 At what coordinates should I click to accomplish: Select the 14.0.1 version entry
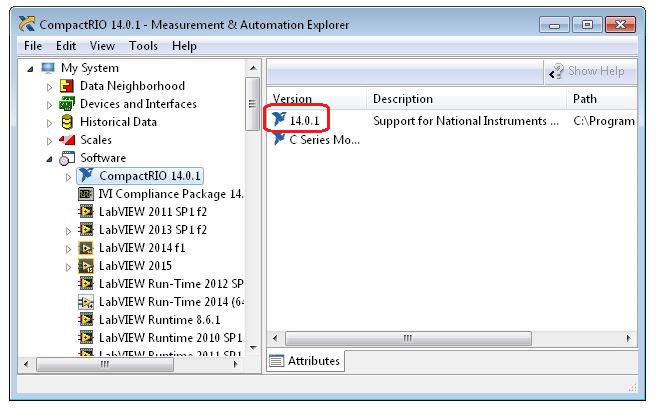pos(303,121)
